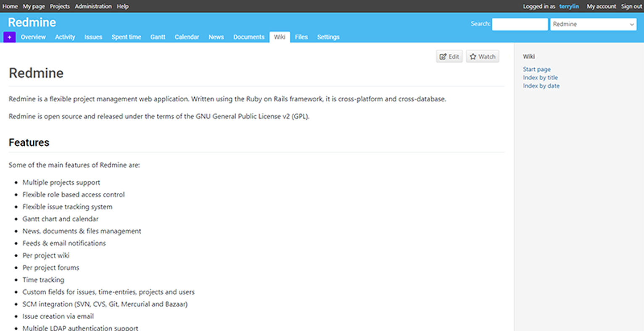The width and height of the screenshot is (644, 331).
Task: Click the Redmine project title in header
Action: (x=32, y=22)
